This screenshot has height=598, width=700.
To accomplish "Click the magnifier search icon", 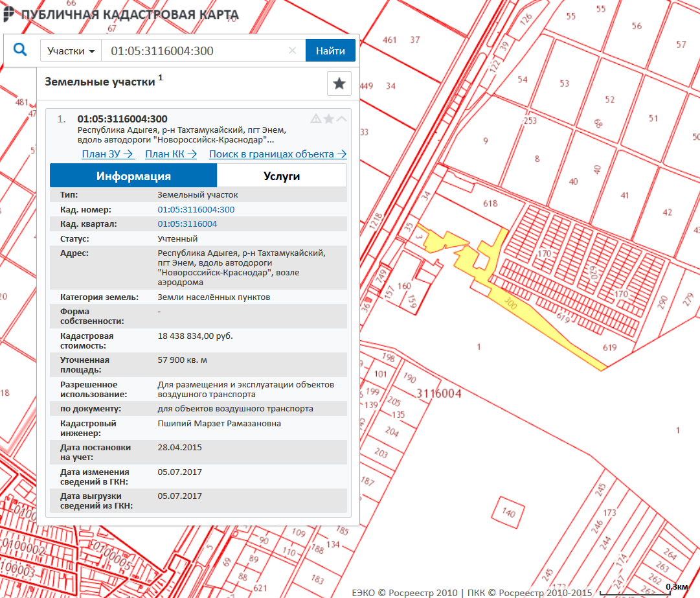I will click(21, 50).
